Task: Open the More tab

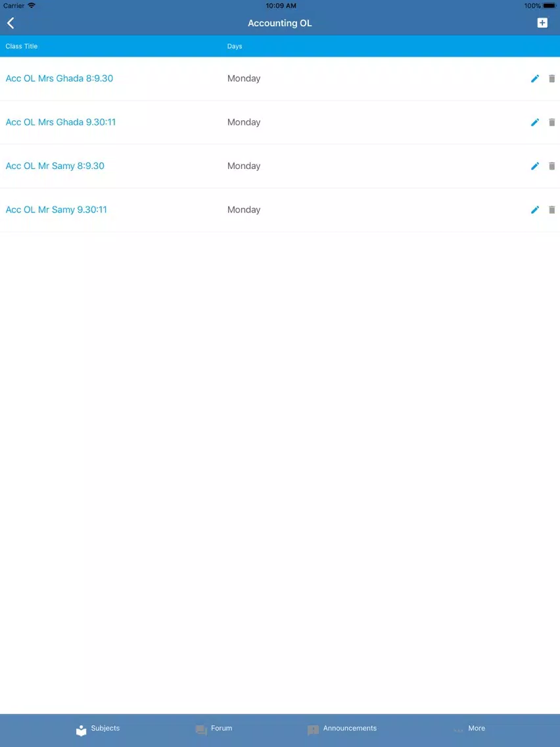Action: (469, 729)
